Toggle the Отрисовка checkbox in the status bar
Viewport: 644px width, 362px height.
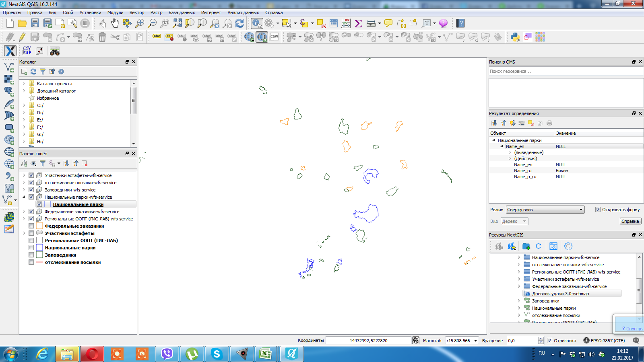[x=549, y=341]
